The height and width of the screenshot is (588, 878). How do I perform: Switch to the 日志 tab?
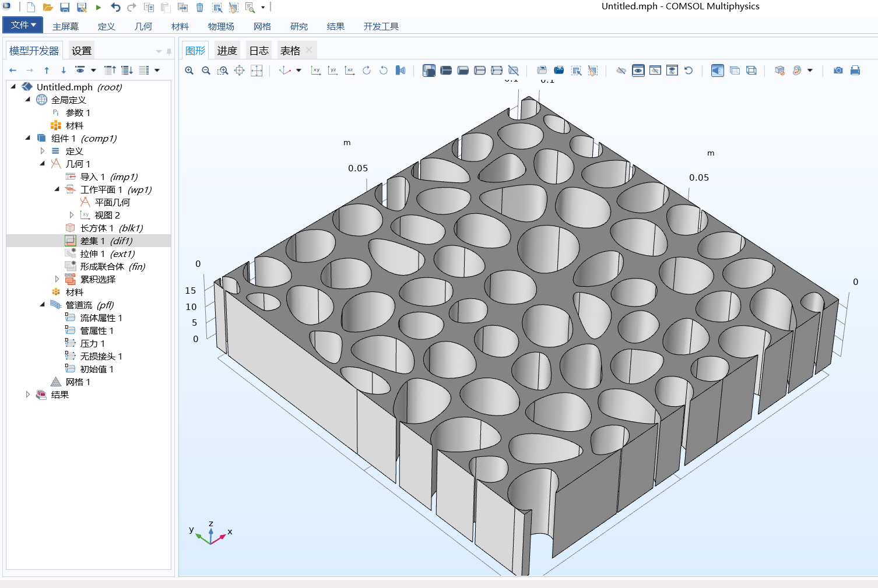(x=258, y=50)
